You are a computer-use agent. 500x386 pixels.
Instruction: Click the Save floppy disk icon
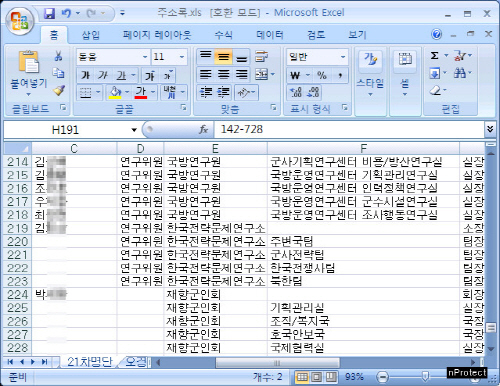(x=49, y=13)
